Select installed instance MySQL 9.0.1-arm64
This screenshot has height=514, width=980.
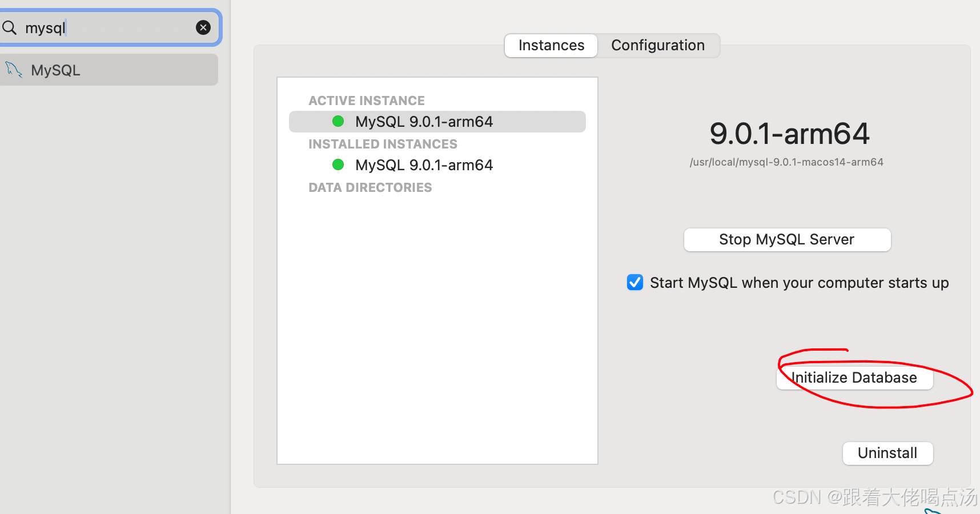(437, 165)
